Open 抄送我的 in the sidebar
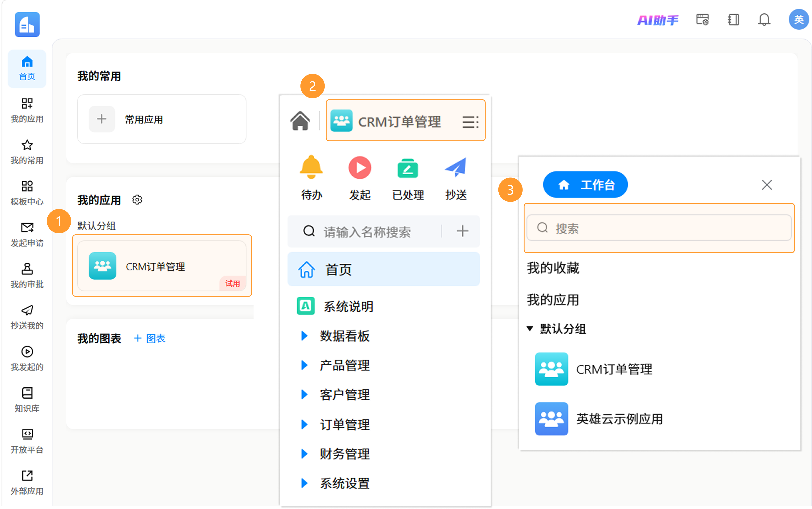 coord(27,318)
